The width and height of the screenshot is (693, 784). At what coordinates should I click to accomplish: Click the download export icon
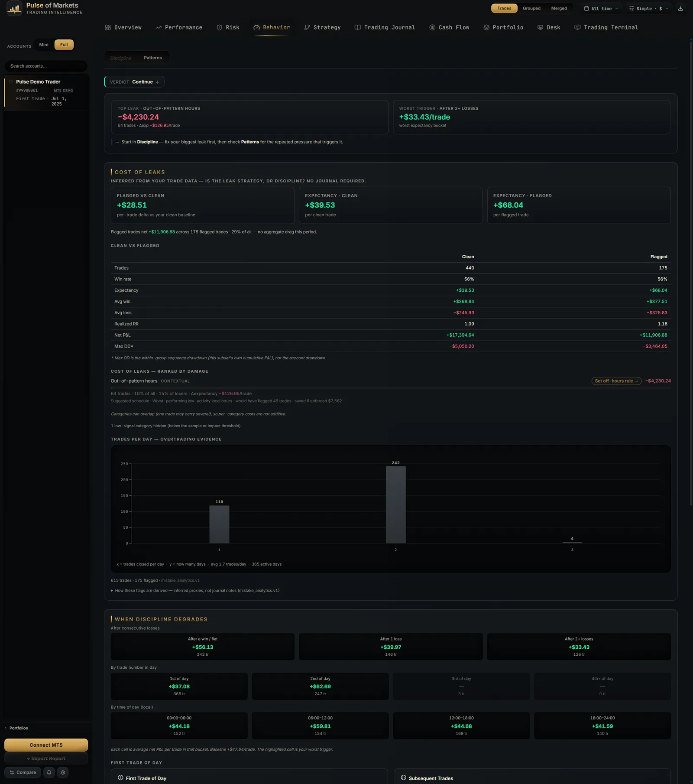tap(680, 9)
